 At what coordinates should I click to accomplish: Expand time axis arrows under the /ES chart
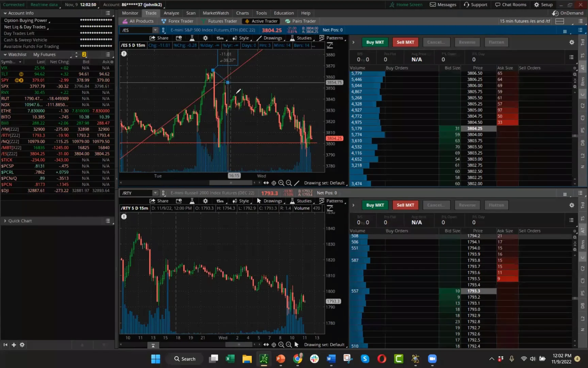tap(266, 183)
